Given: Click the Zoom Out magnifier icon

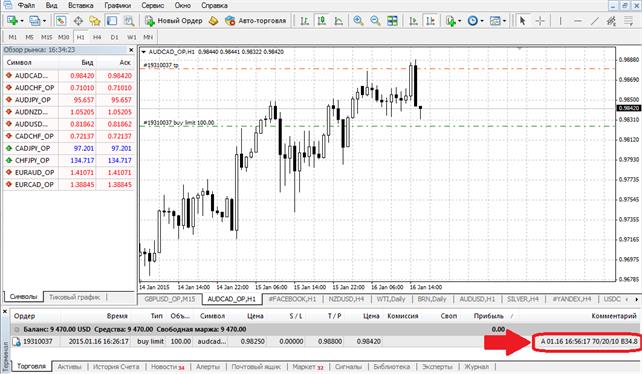Looking at the screenshot, I should 375,20.
